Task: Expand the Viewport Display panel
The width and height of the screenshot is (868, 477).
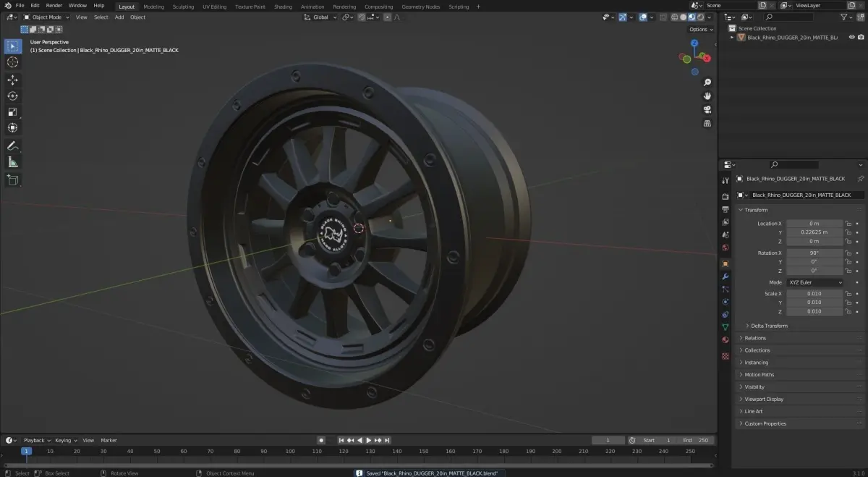Action: pyautogui.click(x=764, y=399)
